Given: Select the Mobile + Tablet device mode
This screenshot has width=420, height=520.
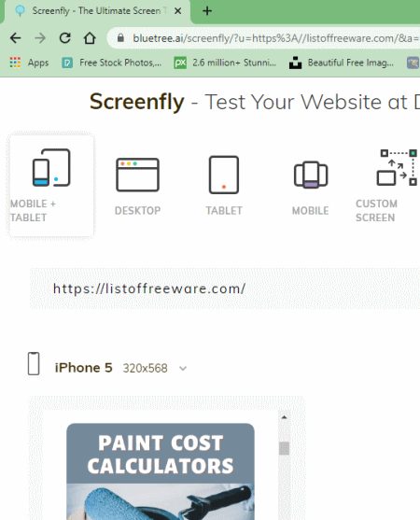Looking at the screenshot, I should [x=51, y=186].
